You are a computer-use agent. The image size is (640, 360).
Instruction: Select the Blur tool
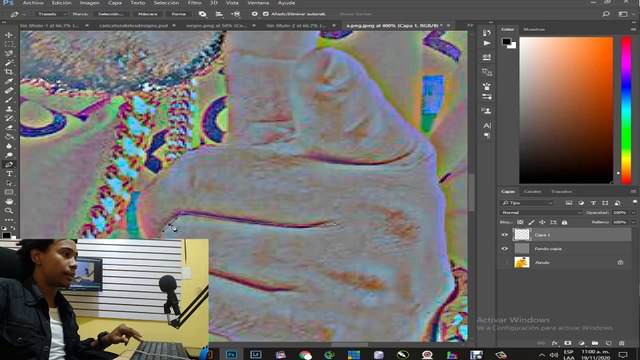click(9, 146)
